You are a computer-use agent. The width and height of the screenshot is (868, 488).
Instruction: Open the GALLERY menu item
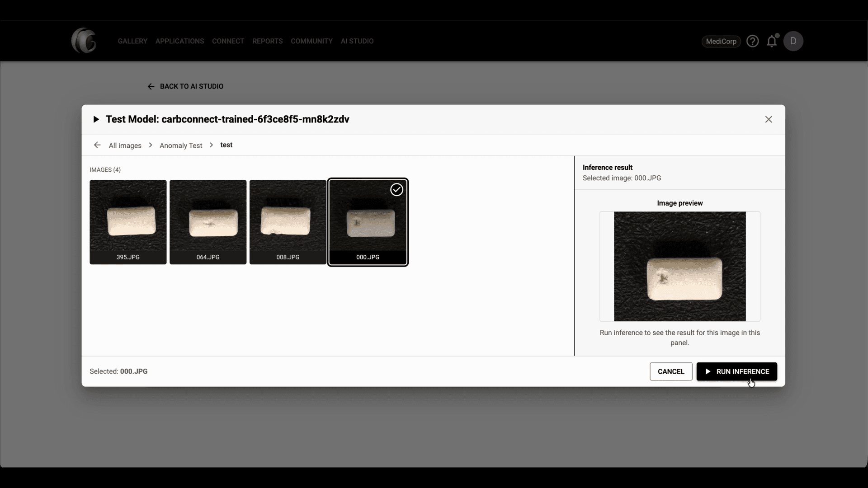coord(132,41)
